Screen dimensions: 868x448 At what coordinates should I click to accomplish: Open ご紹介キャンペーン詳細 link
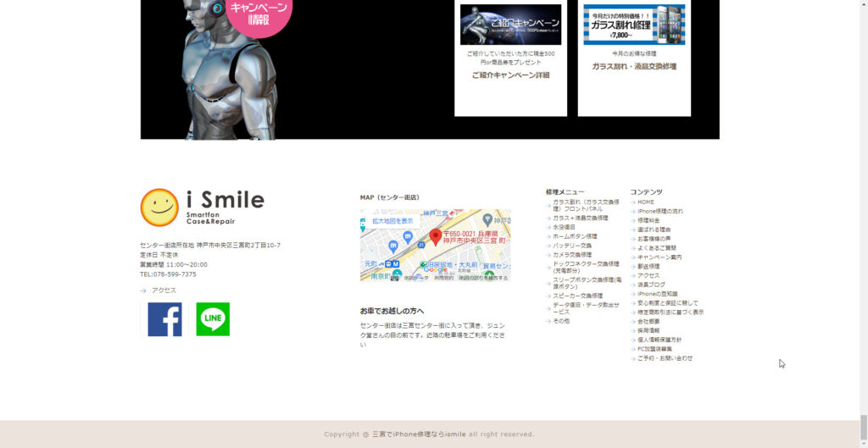click(x=510, y=75)
